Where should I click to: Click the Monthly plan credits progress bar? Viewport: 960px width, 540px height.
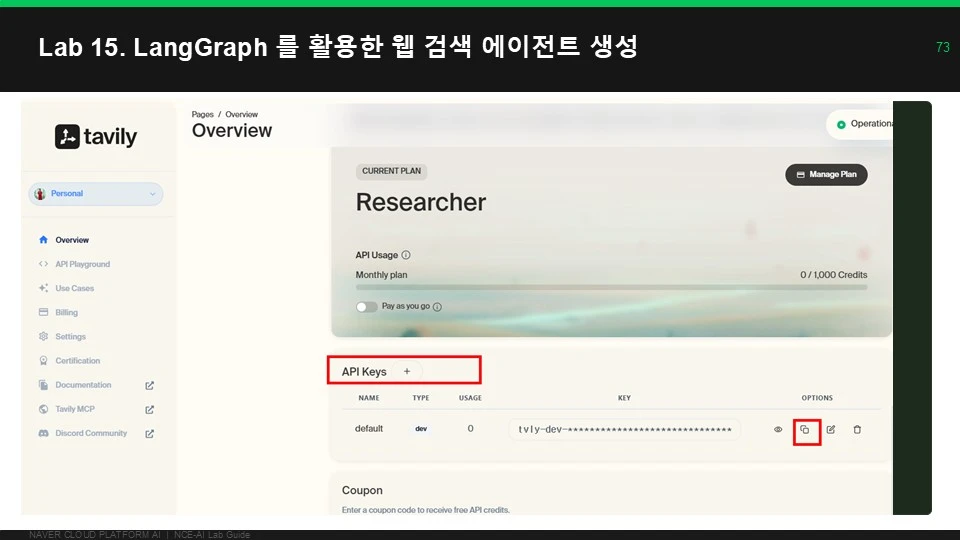coord(611,287)
